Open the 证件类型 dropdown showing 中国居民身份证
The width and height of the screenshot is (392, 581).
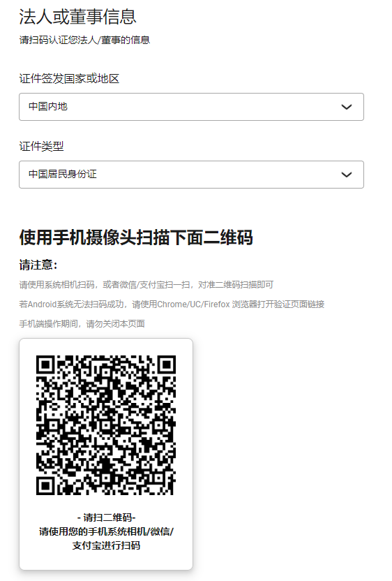coord(191,175)
